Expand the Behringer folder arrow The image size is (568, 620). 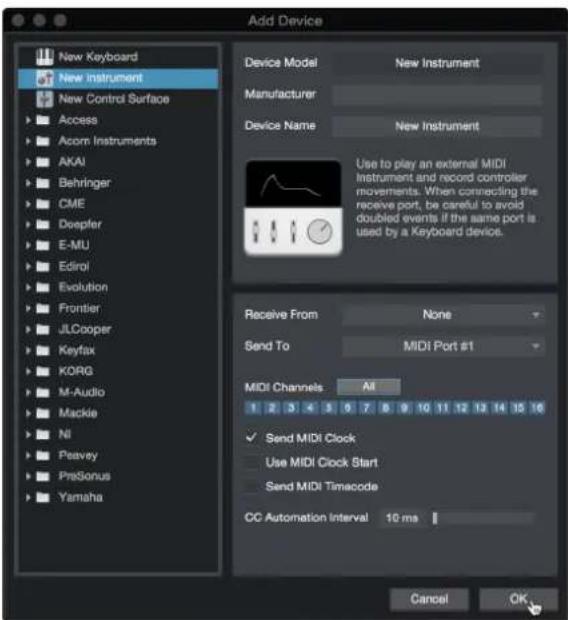point(28,183)
